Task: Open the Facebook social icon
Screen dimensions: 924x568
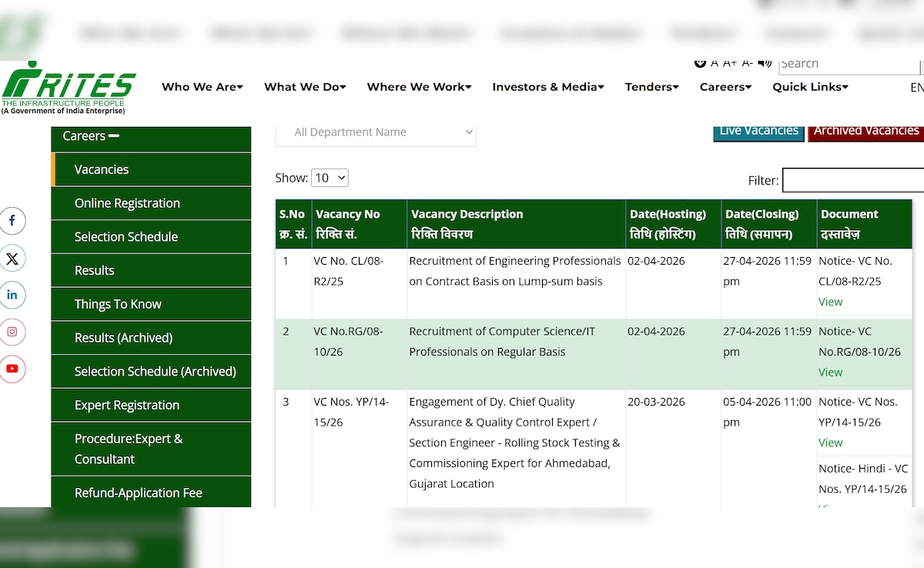Action: 12,221
